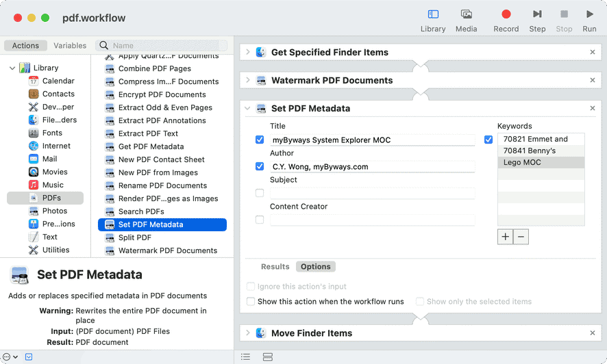Open the Photos category
Viewport: 607px width, 364px height.
(48, 211)
